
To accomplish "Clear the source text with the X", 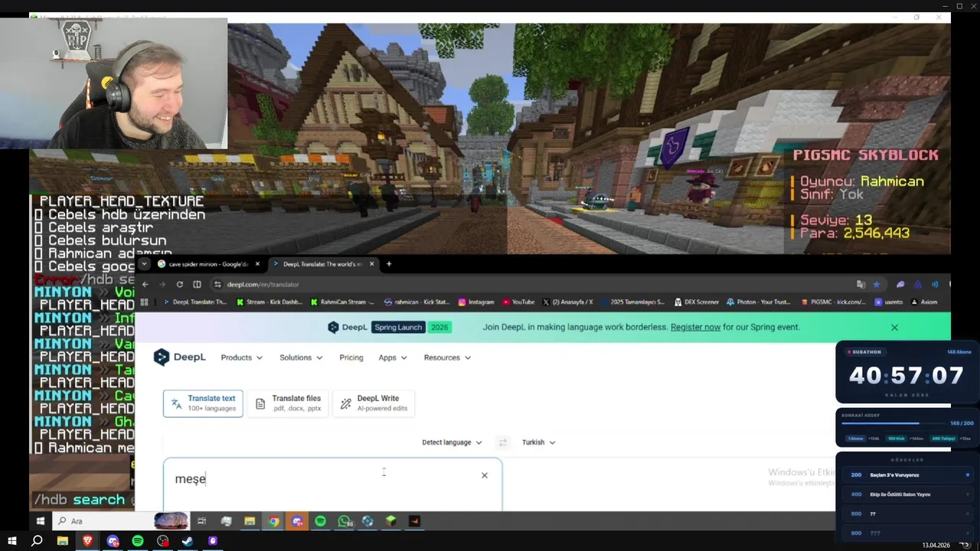I will (x=485, y=475).
